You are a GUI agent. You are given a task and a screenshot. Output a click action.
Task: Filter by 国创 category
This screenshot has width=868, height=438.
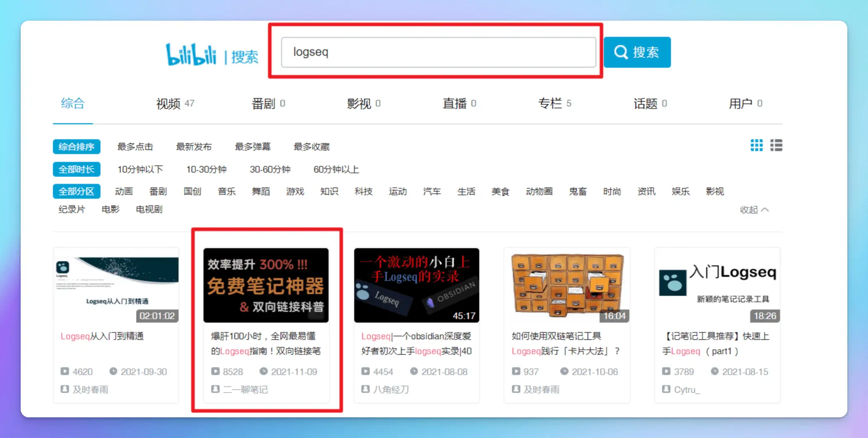pyautogui.click(x=192, y=191)
